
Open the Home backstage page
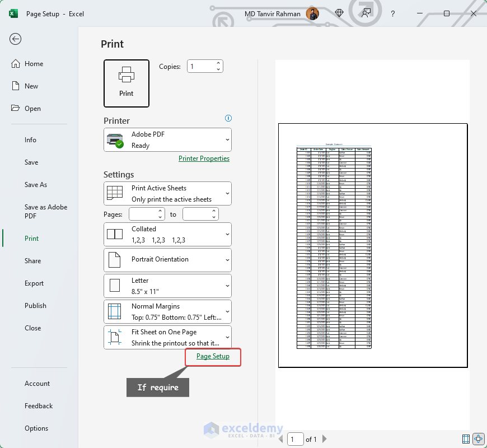[x=34, y=64]
